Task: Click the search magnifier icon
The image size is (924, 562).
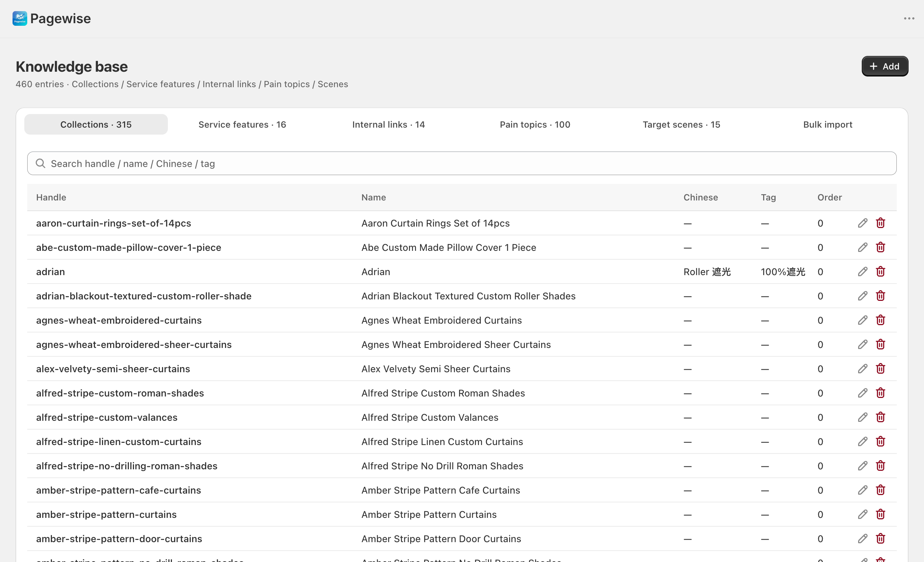Action: tap(40, 163)
